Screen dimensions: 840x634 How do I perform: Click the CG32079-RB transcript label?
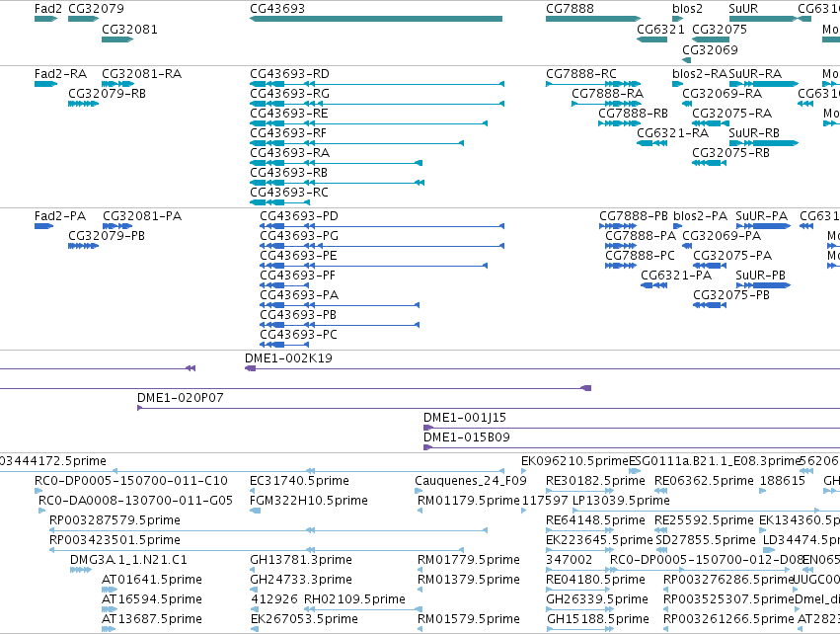108,93
